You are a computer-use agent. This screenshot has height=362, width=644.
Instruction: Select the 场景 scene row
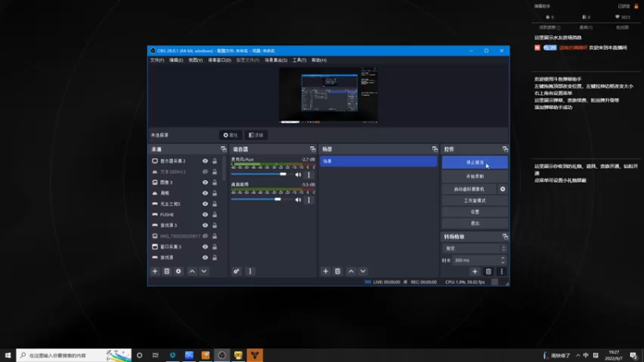tap(378, 162)
